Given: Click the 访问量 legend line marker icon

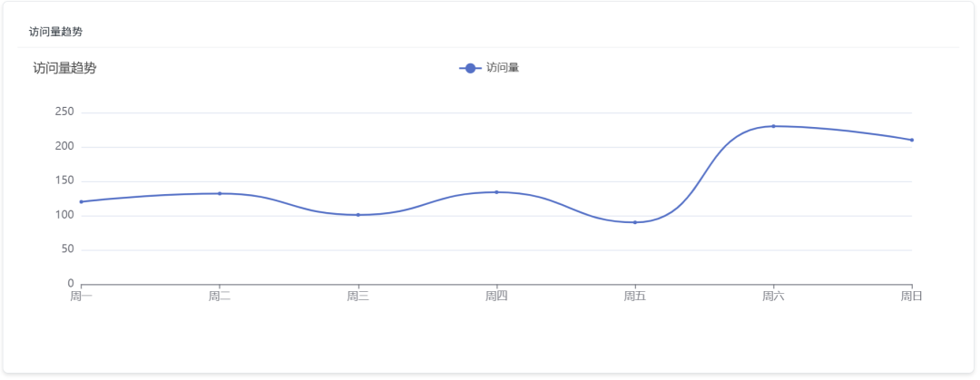Looking at the screenshot, I should click(x=470, y=68).
